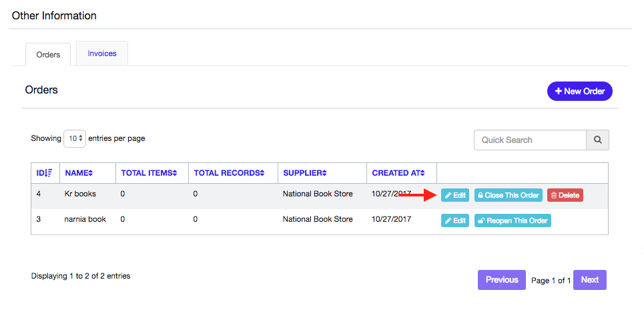The image size is (644, 312).
Task: Sort the table by the TOTAL ITEMS column
Action: pos(149,173)
